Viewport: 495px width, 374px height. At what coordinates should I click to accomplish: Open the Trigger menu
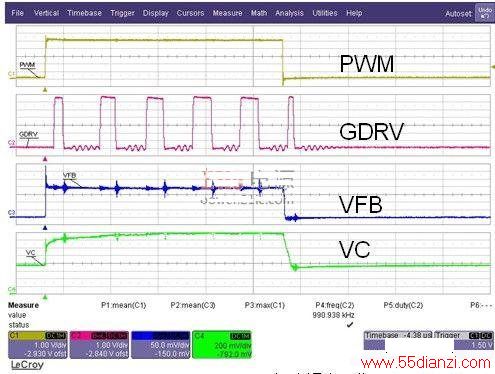point(122,13)
